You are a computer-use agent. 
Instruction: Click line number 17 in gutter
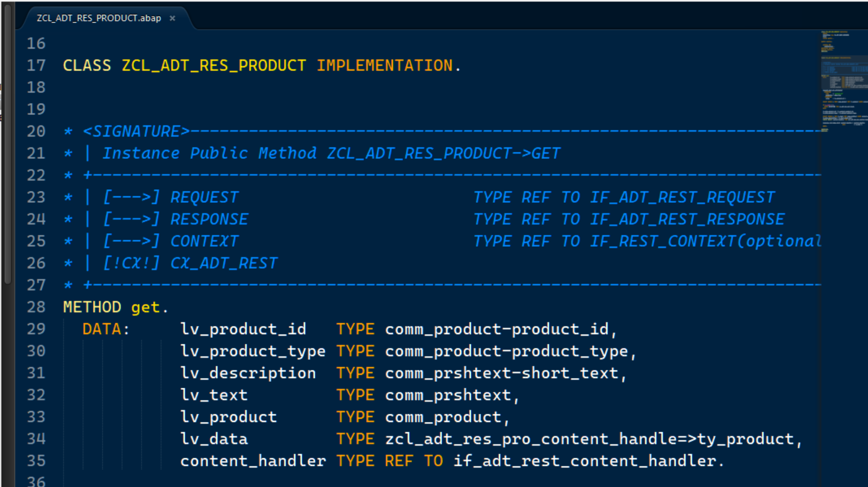point(36,66)
